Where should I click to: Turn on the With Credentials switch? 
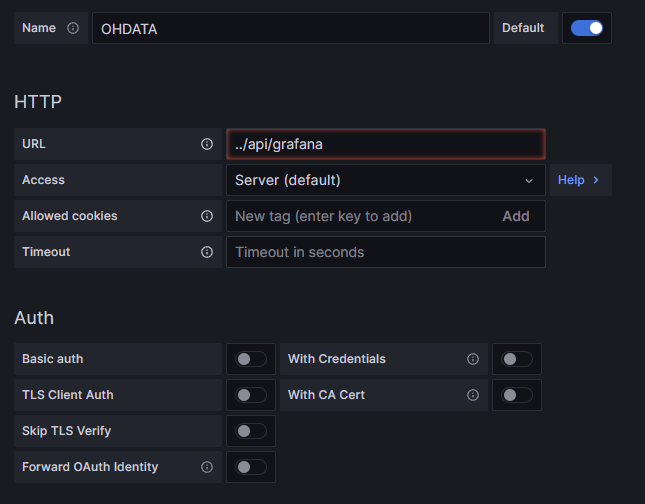(517, 359)
